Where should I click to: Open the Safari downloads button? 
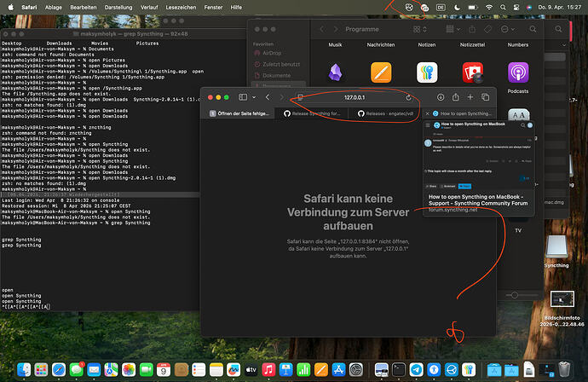441,97
